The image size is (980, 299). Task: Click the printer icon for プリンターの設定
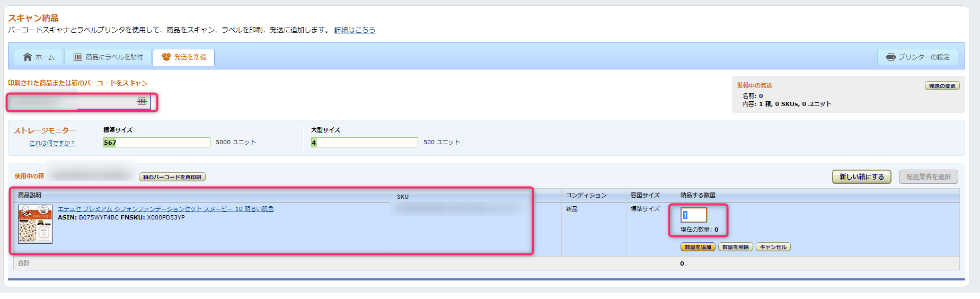[890, 57]
